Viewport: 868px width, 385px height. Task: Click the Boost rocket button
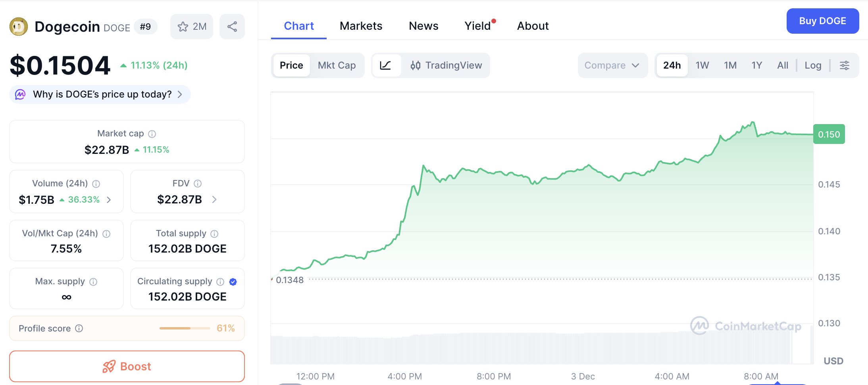pyautogui.click(x=127, y=366)
